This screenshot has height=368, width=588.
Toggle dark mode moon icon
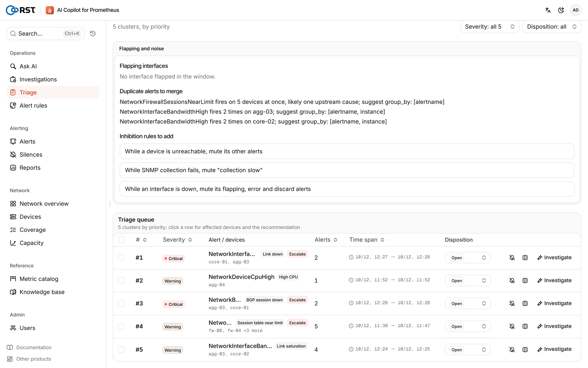click(x=561, y=10)
